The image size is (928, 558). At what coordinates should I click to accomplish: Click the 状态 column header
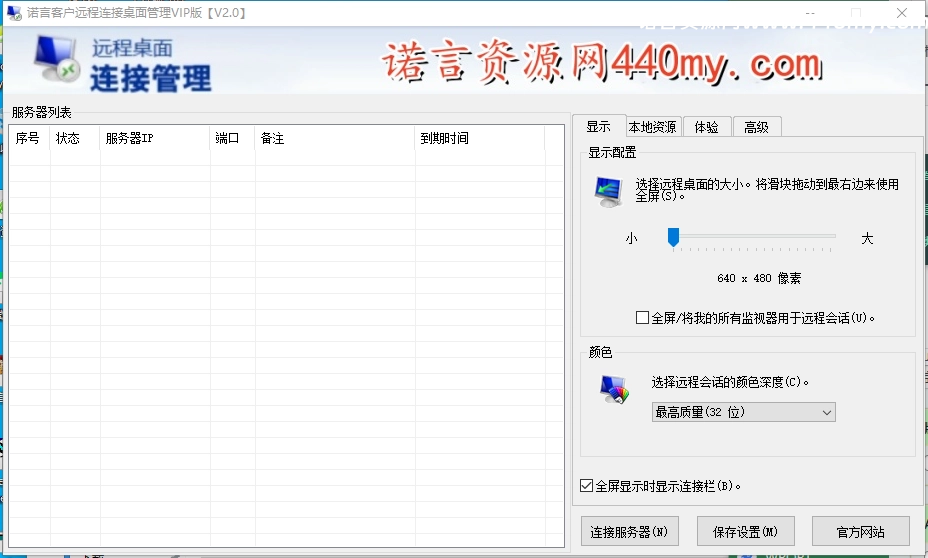tap(75, 139)
